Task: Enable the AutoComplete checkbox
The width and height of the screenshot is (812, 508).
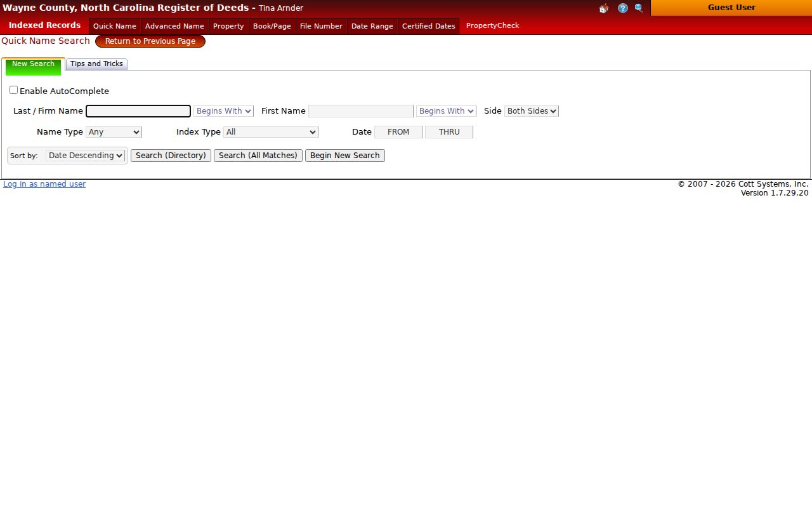Action: pyautogui.click(x=13, y=90)
